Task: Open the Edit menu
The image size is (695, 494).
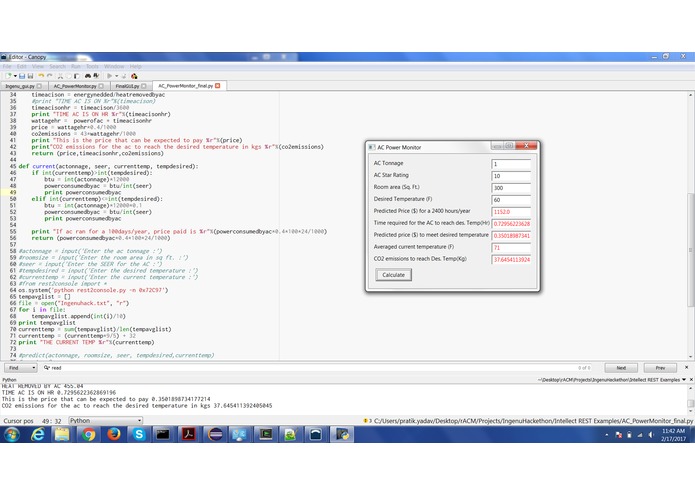Action: pos(21,66)
